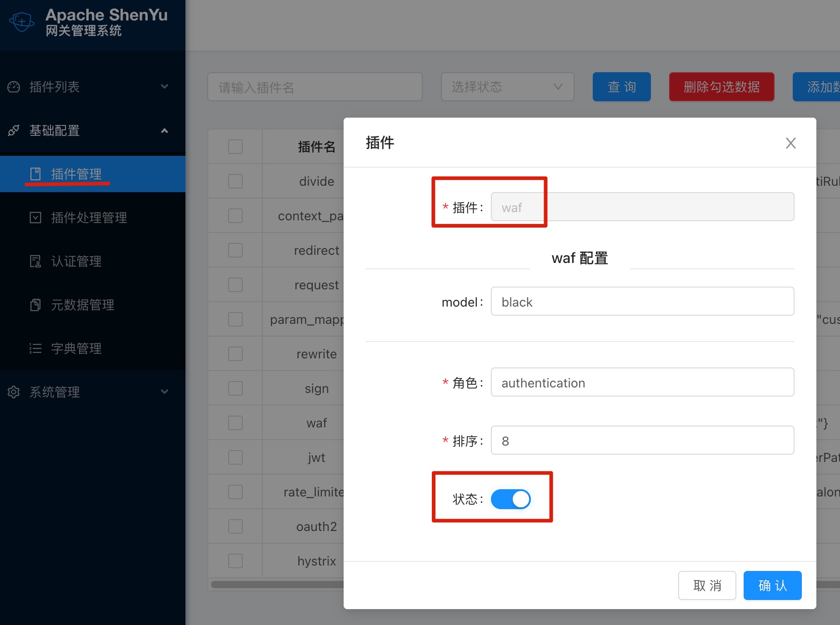The width and height of the screenshot is (840, 625).
Task: Go to 字典管理 menu item
Action: point(76,348)
